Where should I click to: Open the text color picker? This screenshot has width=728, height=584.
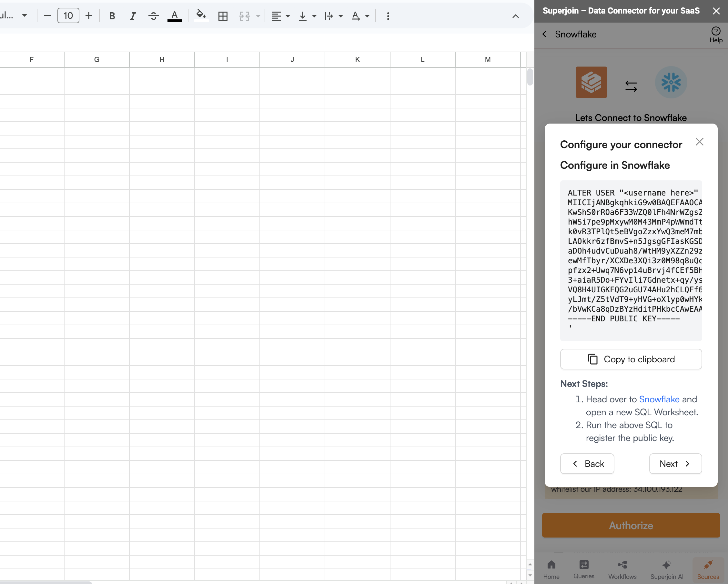click(x=175, y=16)
